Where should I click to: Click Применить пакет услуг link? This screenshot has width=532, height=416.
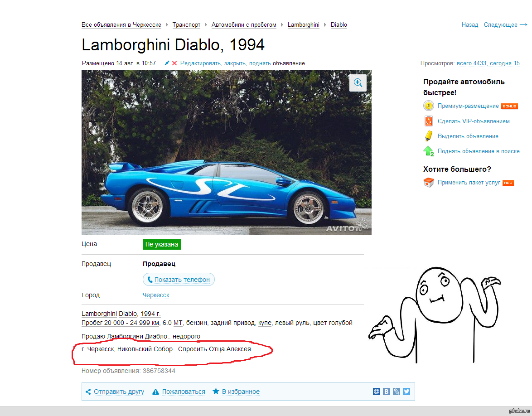469,183
